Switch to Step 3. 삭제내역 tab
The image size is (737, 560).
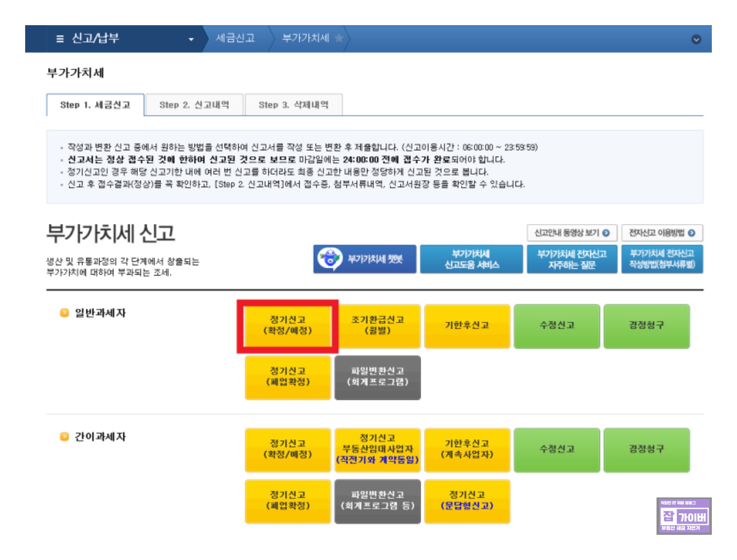pos(293,105)
